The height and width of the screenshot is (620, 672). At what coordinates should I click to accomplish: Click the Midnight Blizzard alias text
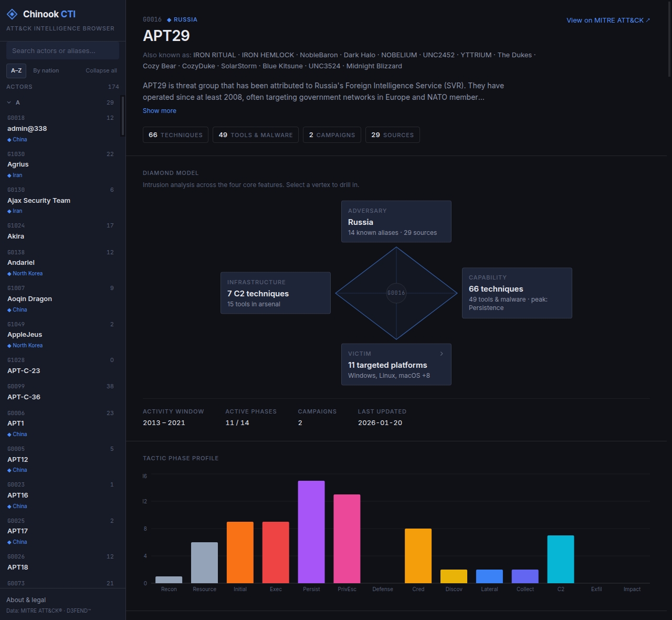pos(374,66)
